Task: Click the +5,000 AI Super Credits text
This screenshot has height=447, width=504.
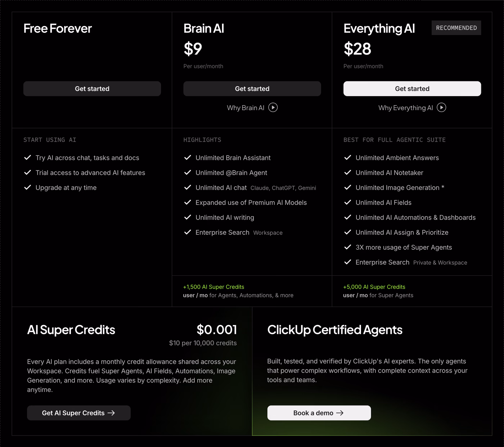Action: [374, 287]
